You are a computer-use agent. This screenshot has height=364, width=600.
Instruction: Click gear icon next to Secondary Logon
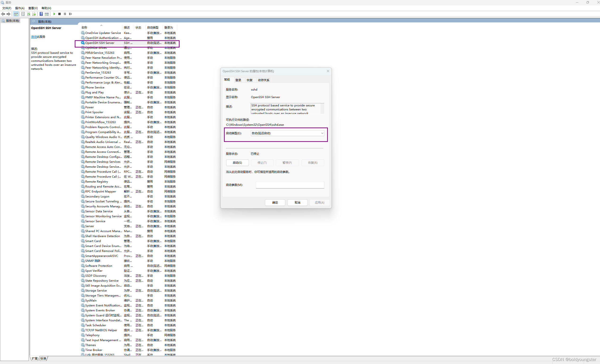click(x=83, y=196)
